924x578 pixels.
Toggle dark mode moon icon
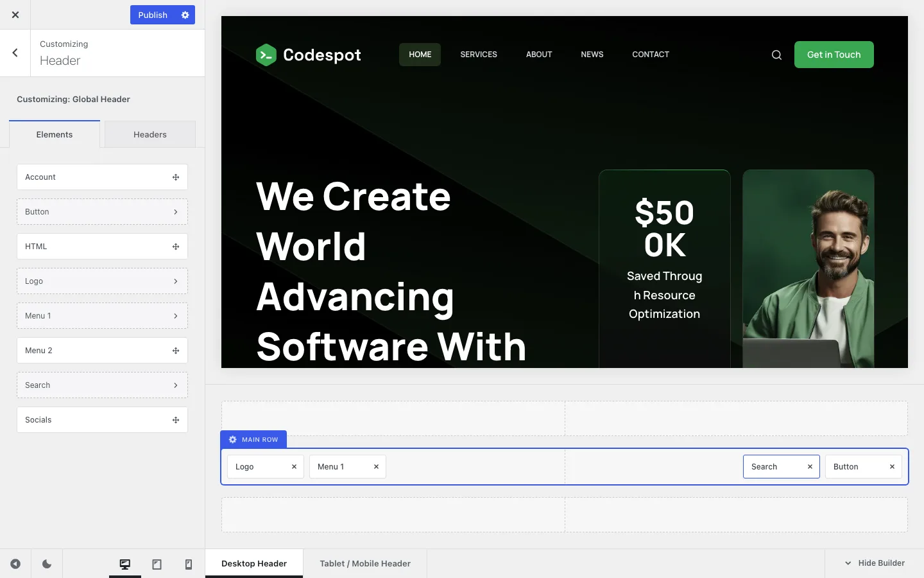[x=47, y=564]
